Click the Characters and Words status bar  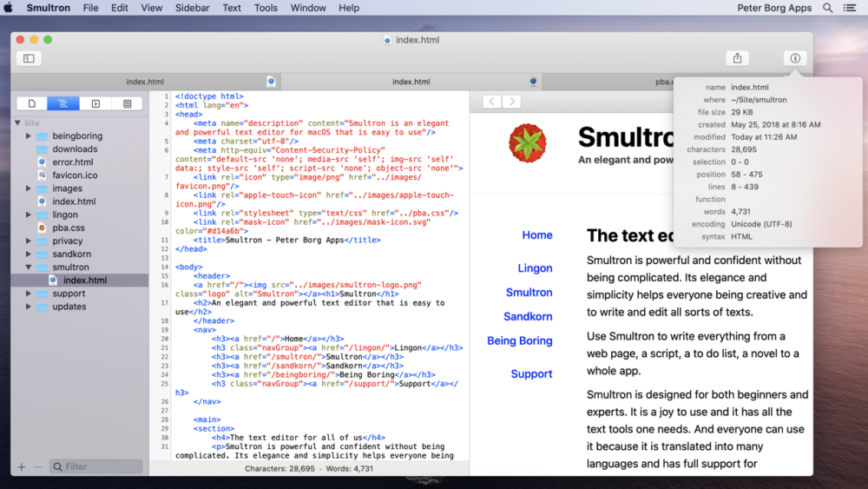point(309,468)
